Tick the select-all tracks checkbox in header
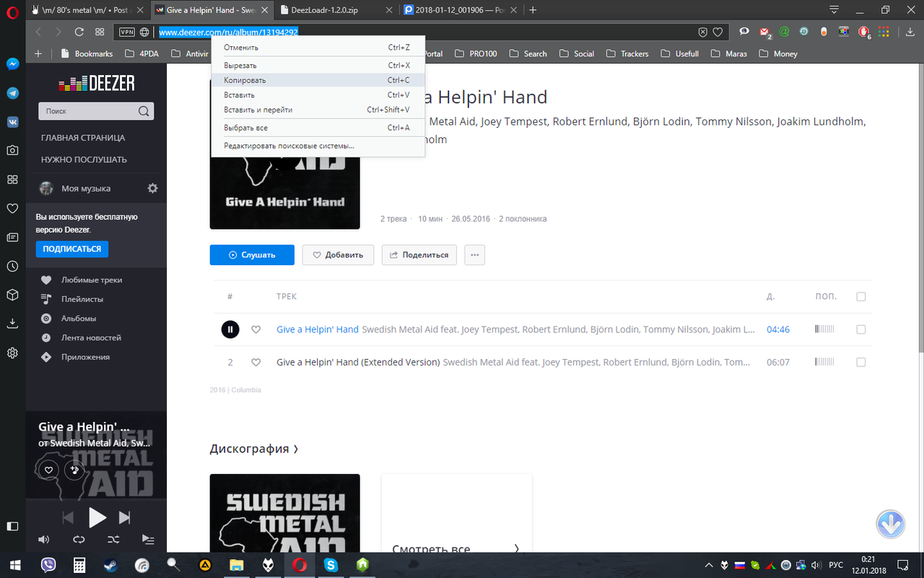This screenshot has height=578, width=924. 860,296
